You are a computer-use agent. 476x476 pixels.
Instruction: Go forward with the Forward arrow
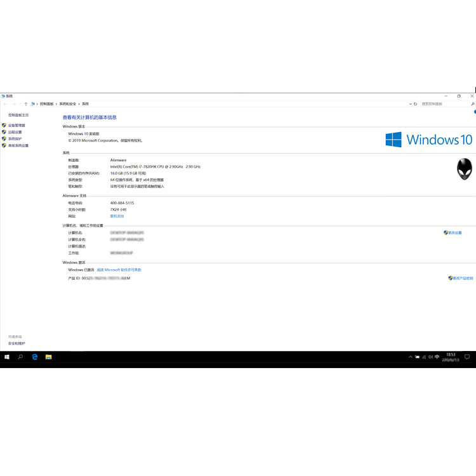pyautogui.click(x=14, y=104)
